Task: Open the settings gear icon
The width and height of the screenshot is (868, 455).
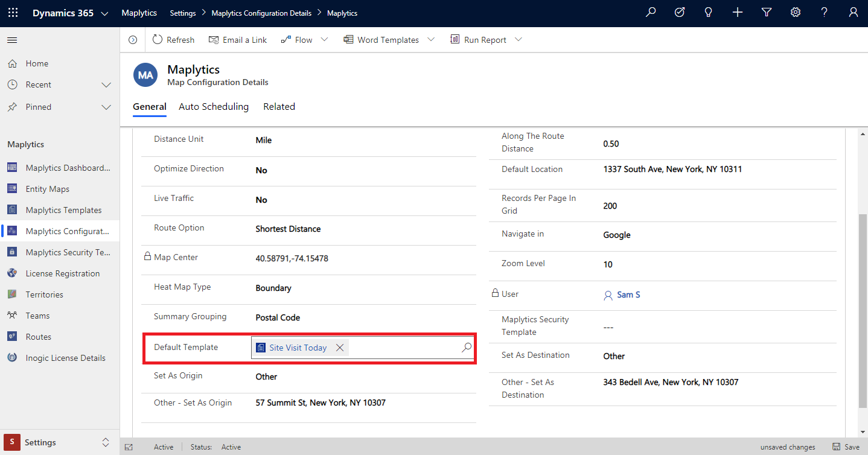Action: (x=796, y=13)
